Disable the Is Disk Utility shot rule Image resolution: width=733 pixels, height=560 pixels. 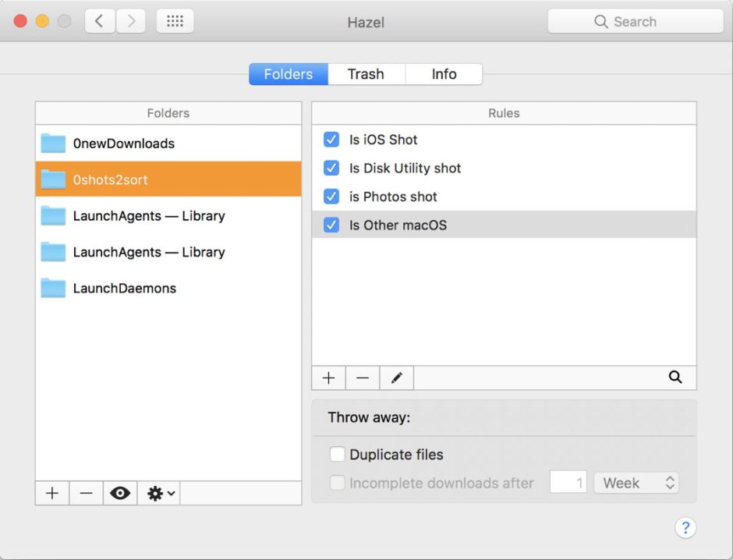(331, 168)
